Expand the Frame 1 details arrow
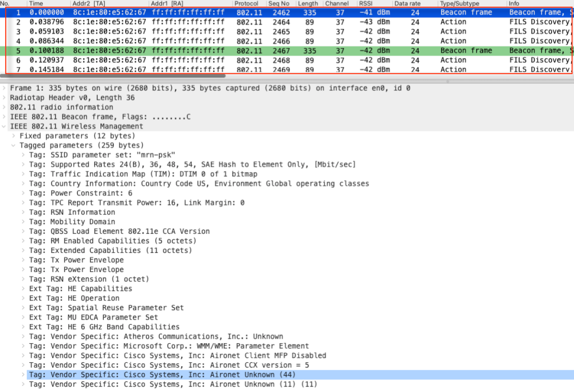This screenshot has height=392, width=574. [x=4, y=88]
